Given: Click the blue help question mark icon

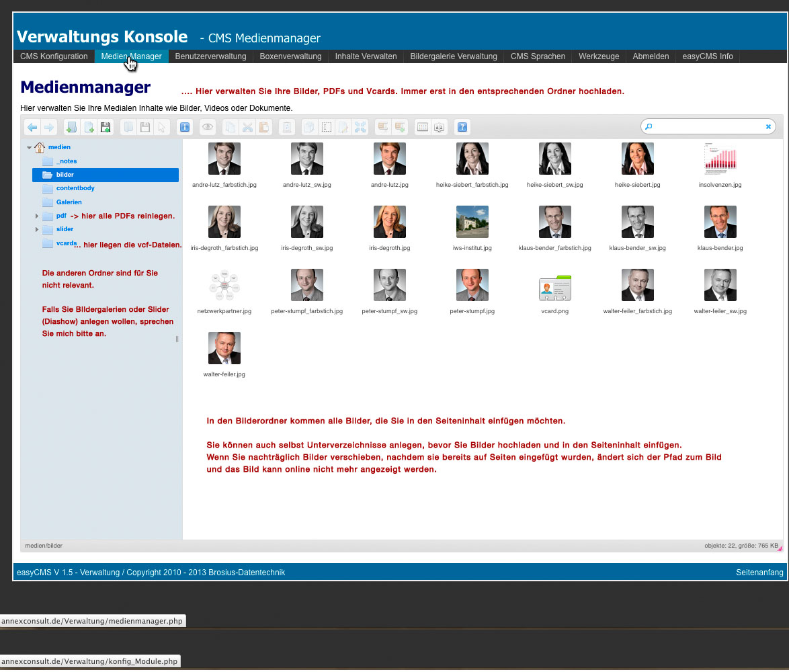Looking at the screenshot, I should 462,126.
